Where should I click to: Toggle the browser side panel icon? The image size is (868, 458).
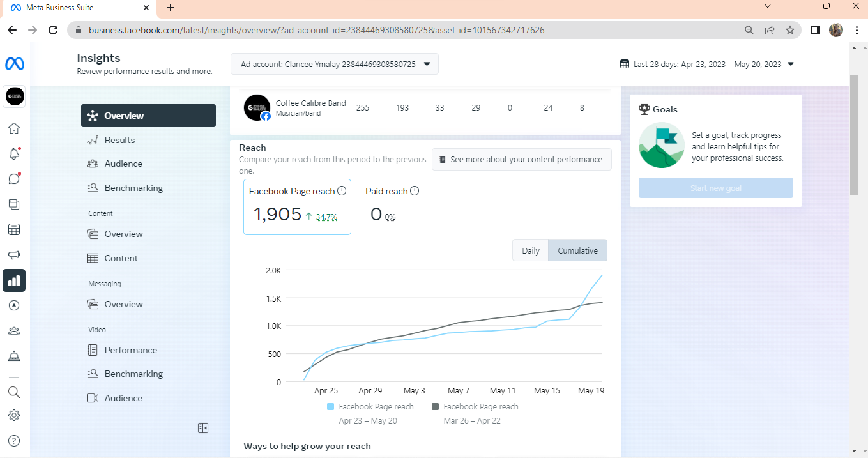[816, 30]
